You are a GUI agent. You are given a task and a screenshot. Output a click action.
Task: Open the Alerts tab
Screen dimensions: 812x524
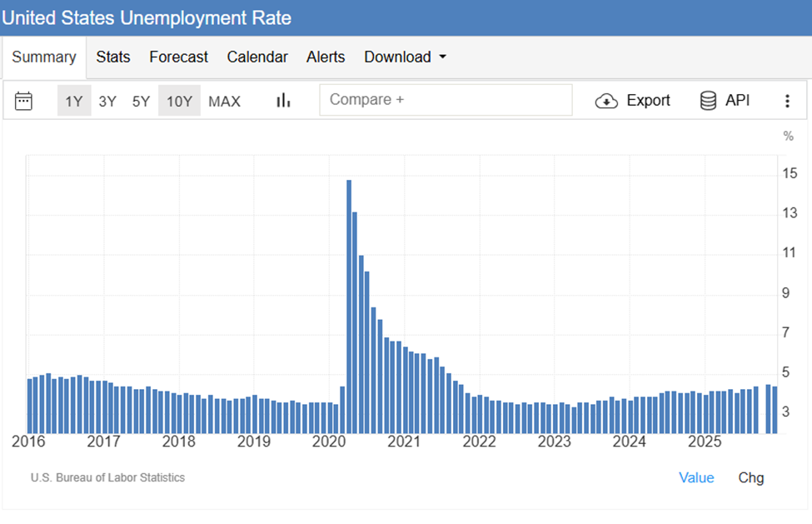tap(326, 57)
